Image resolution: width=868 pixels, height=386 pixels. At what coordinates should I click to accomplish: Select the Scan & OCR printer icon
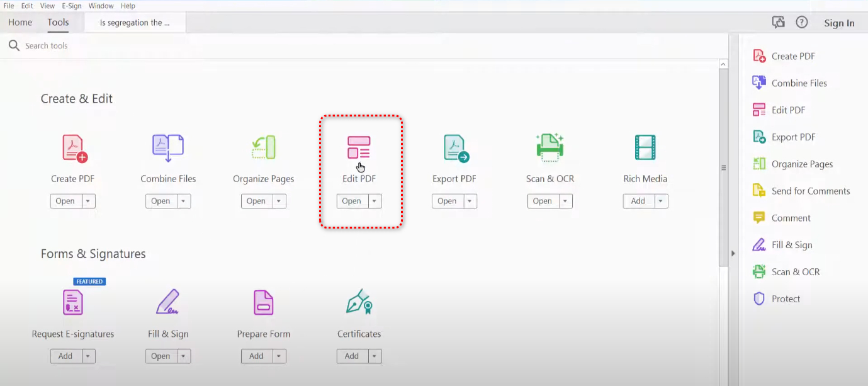[x=550, y=147]
